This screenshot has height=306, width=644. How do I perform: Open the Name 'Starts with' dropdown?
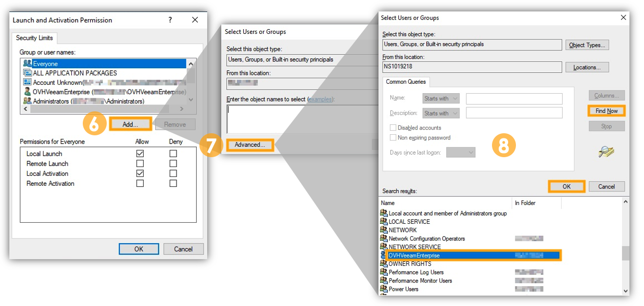tap(441, 98)
